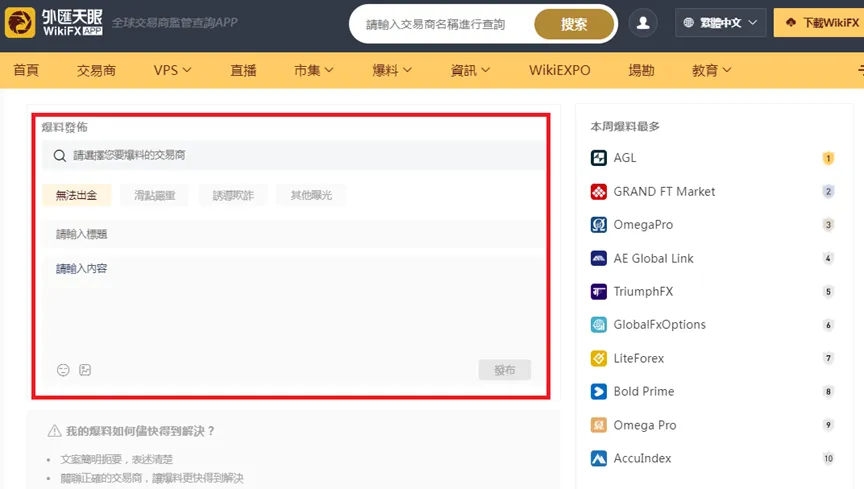Viewport: 864px width, 489px height.
Task: Click the Bold Prime logo icon
Action: [598, 391]
